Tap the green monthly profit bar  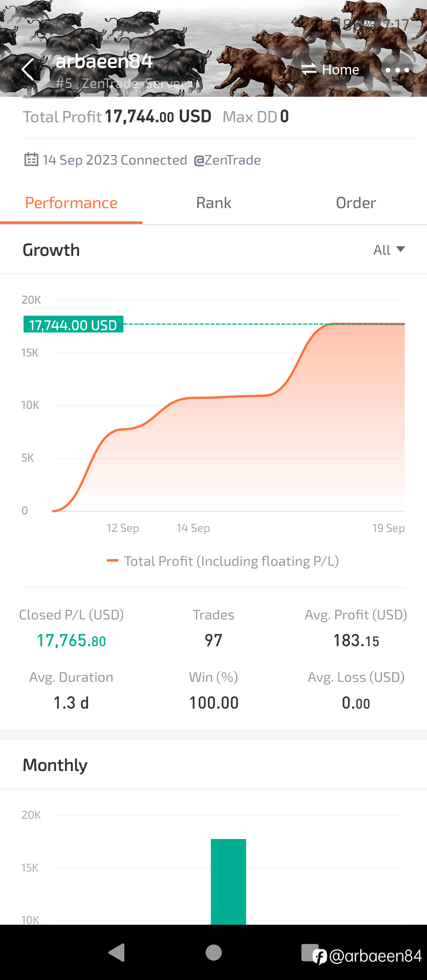click(228, 881)
